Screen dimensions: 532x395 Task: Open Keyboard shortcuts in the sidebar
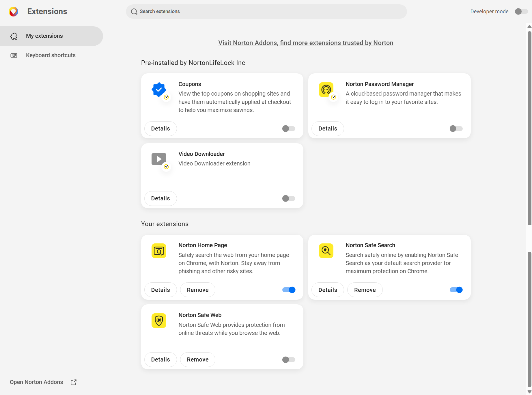pos(51,55)
